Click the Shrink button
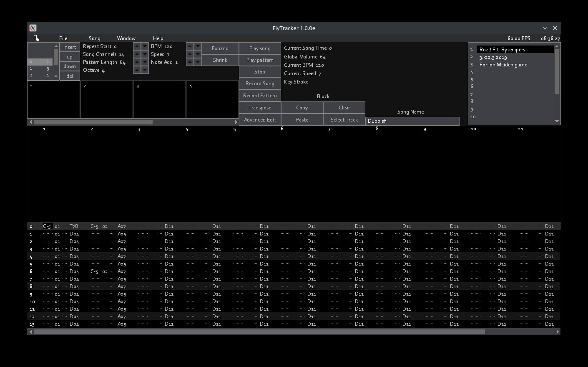 pos(220,60)
